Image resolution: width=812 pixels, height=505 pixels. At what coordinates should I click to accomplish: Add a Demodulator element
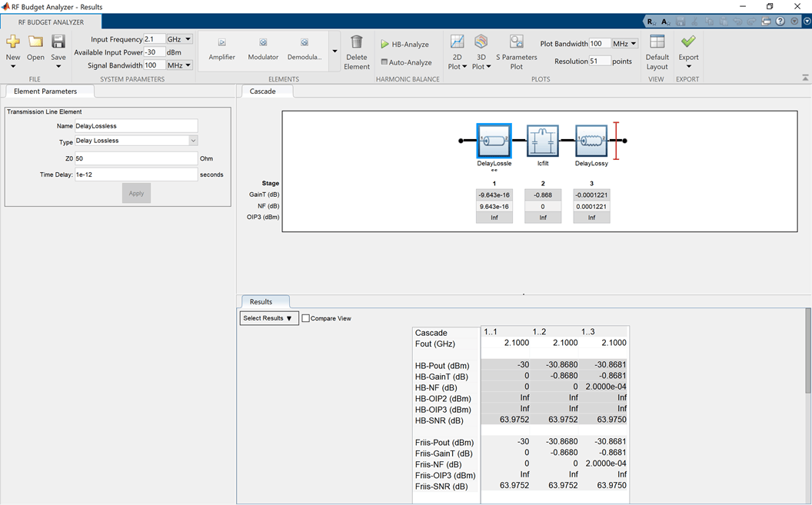click(304, 48)
